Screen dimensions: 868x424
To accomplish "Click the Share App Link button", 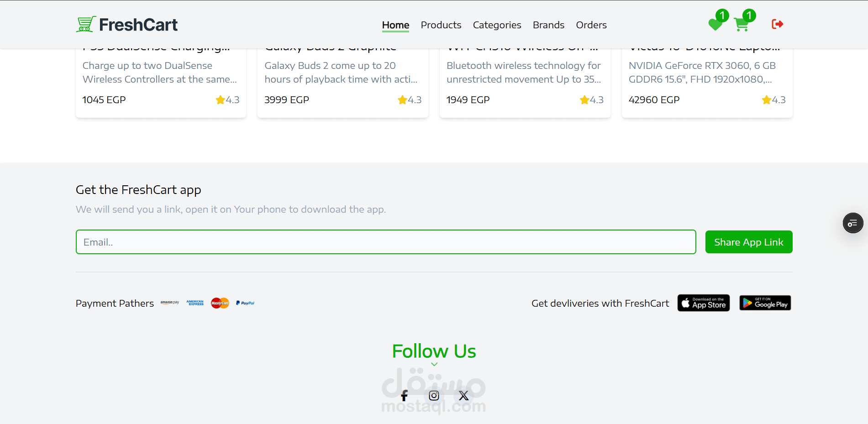I will pyautogui.click(x=749, y=242).
